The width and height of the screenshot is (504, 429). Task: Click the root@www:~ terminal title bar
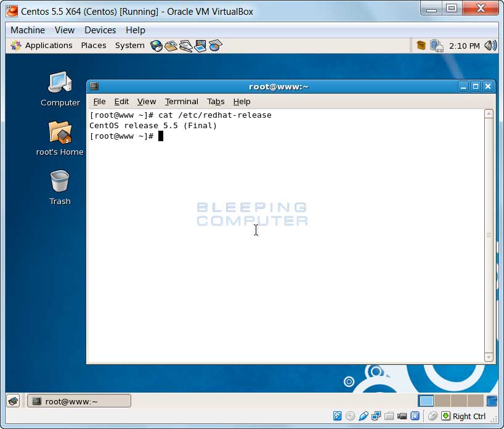[x=278, y=86]
